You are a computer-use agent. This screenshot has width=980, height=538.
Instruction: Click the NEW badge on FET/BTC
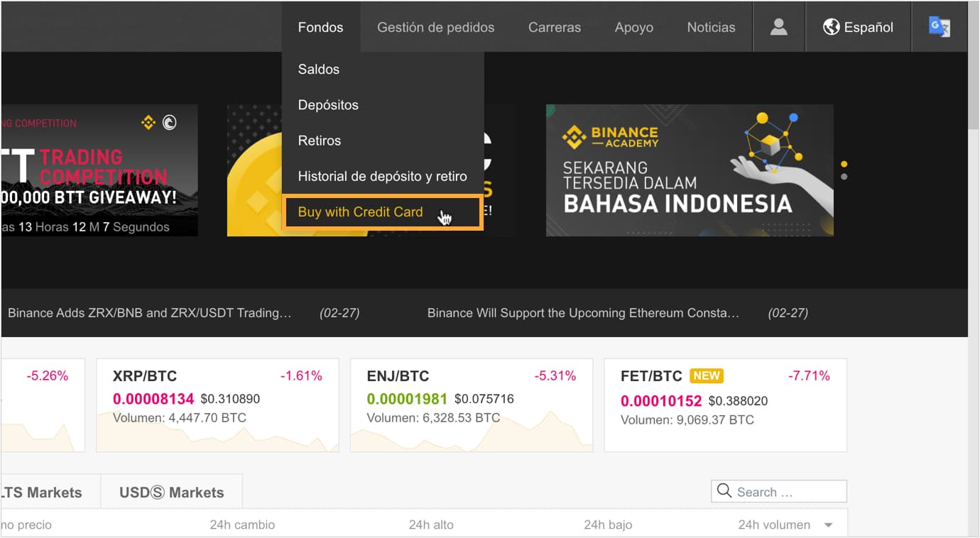pos(707,375)
